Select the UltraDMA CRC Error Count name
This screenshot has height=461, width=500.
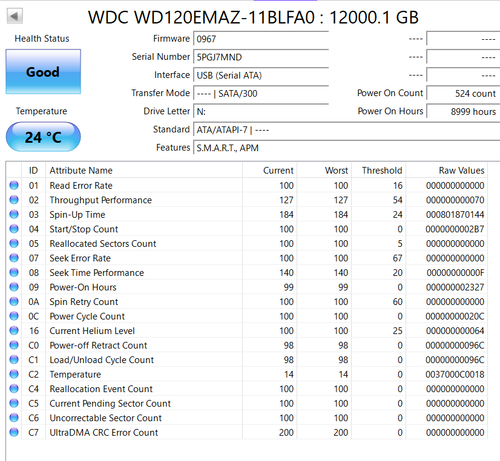click(104, 433)
